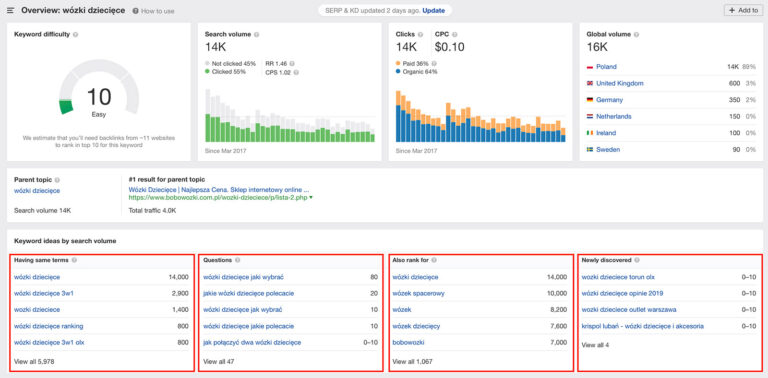
Task: Click the Add to button
Action: coord(744,10)
